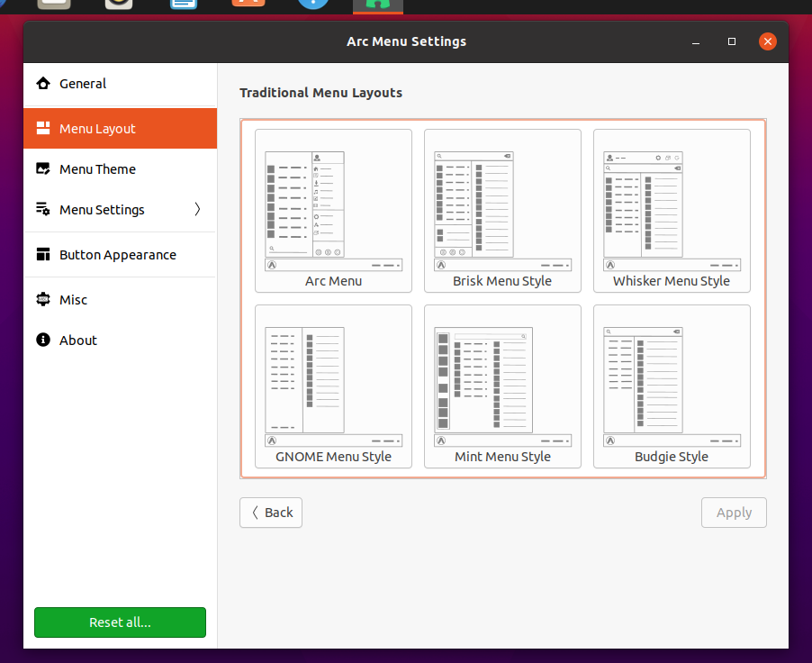Click the Misc gear icon in the sidebar
Viewport: 812px width, 663px height.
tap(43, 300)
